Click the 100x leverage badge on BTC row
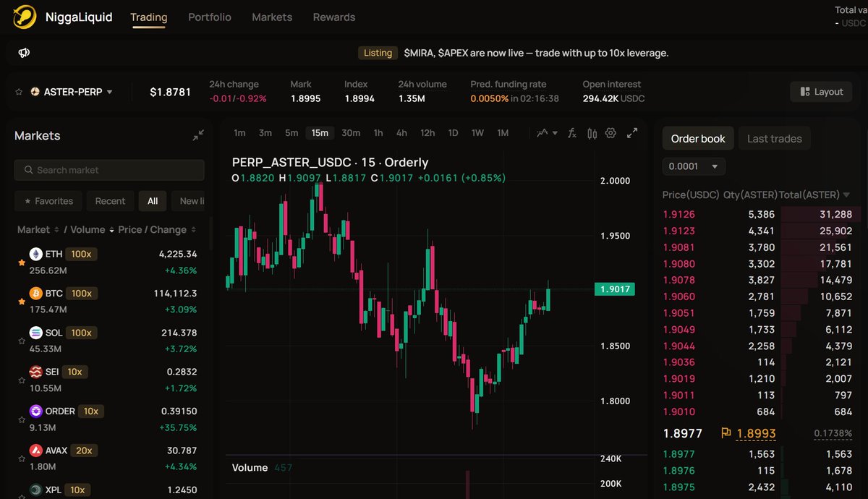The image size is (868, 499). coord(81,294)
